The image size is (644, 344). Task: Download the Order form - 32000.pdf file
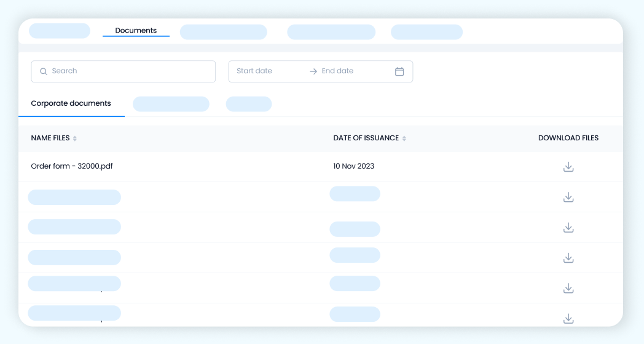[568, 167]
